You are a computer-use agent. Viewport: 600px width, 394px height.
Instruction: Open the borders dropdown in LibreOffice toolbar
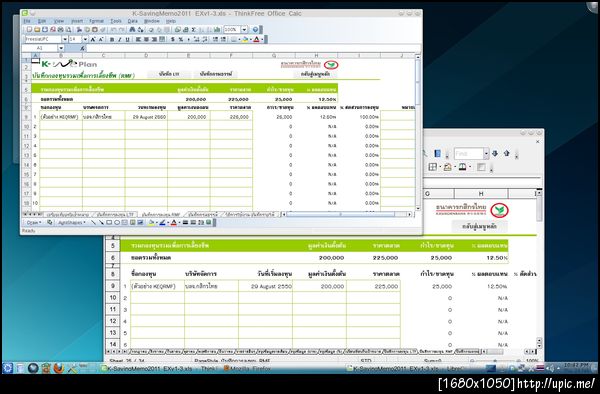440,167
